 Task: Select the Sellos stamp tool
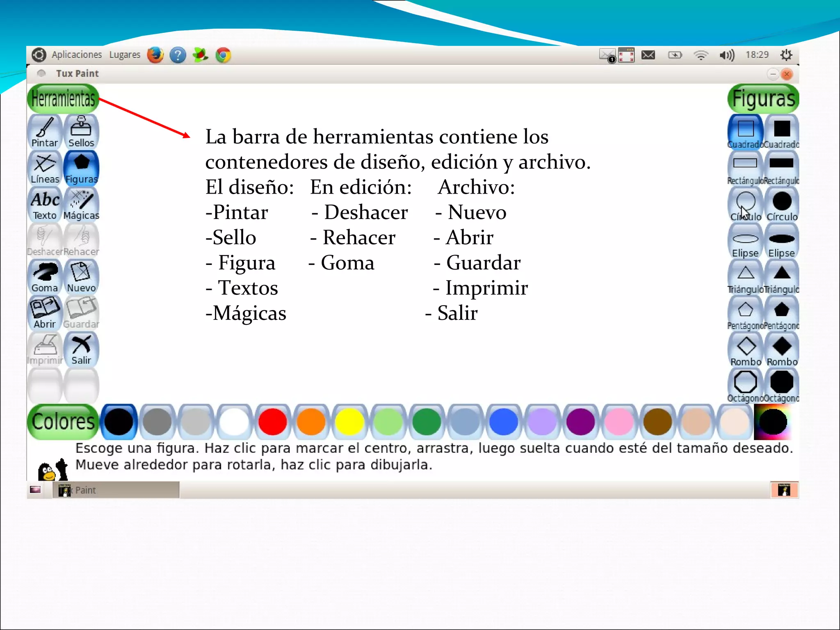point(81,132)
